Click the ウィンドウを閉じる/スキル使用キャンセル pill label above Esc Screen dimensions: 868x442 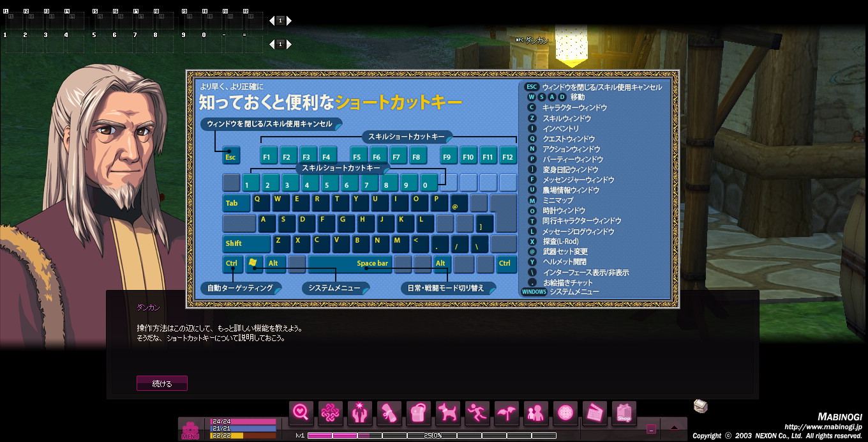[x=271, y=124]
